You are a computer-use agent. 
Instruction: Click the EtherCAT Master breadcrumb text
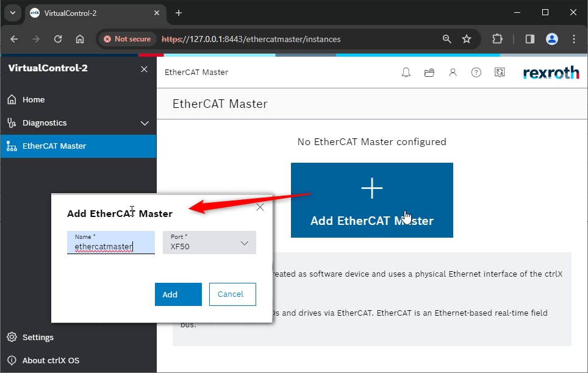pos(196,73)
